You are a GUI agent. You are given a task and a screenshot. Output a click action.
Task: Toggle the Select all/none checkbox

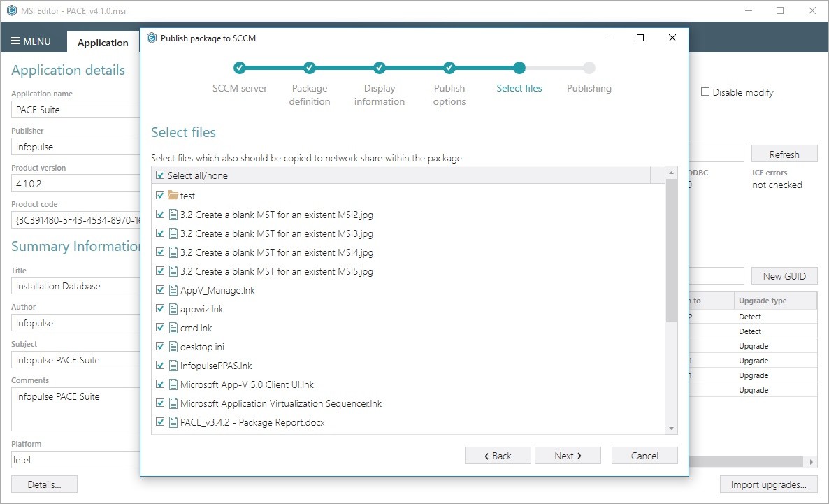160,175
